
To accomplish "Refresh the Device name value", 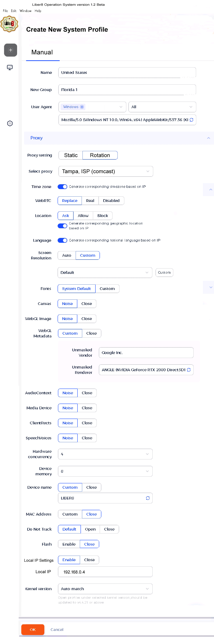I will [x=148, y=498].
